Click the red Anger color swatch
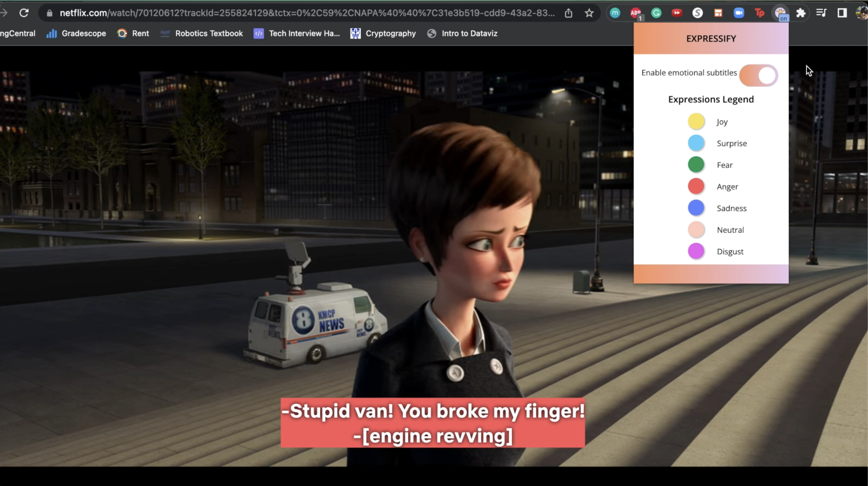The height and width of the screenshot is (486, 868). 696,186
